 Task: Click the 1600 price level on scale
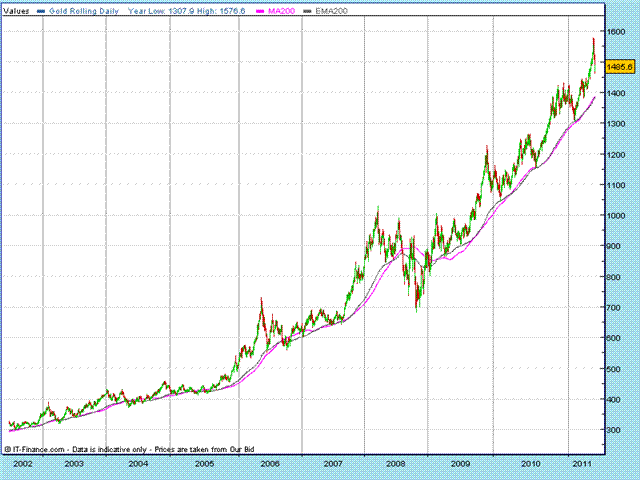click(620, 32)
